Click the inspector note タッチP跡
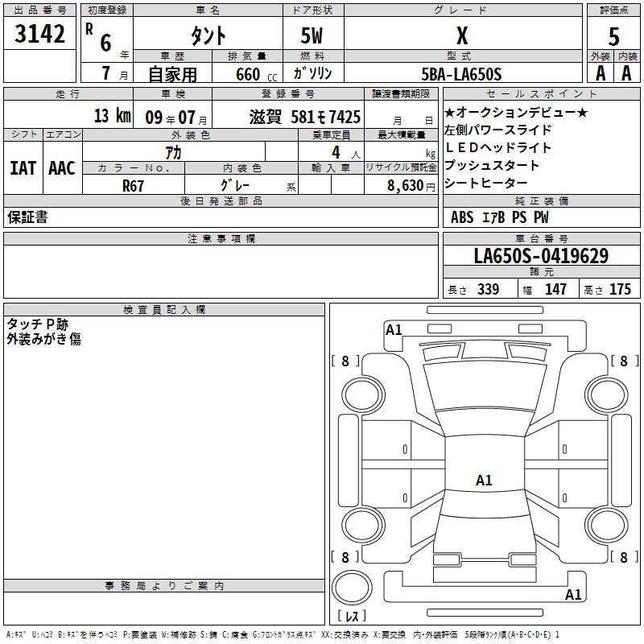Image resolution: width=644 pixels, height=644 pixels. (x=38, y=324)
